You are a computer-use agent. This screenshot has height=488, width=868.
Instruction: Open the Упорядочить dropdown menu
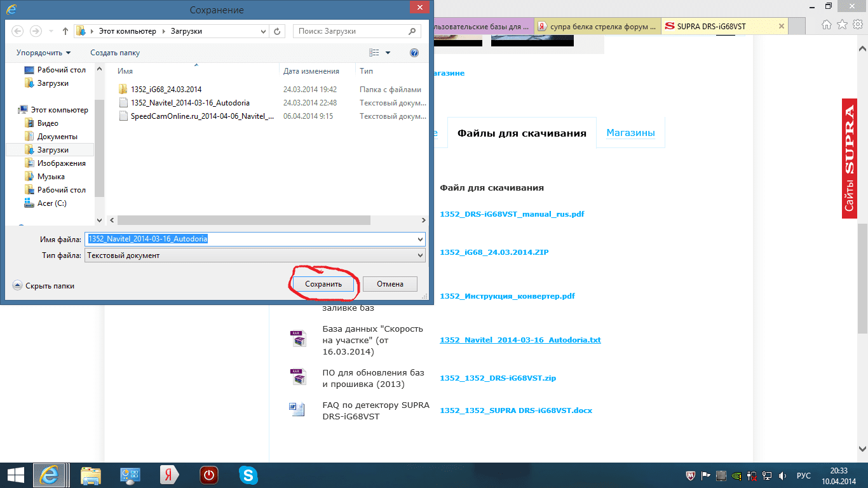click(43, 53)
